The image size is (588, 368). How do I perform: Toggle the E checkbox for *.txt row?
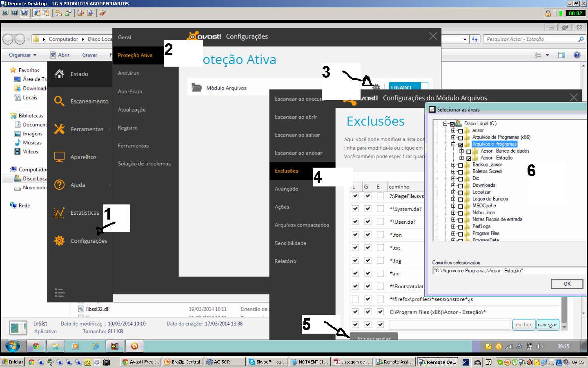click(x=380, y=247)
